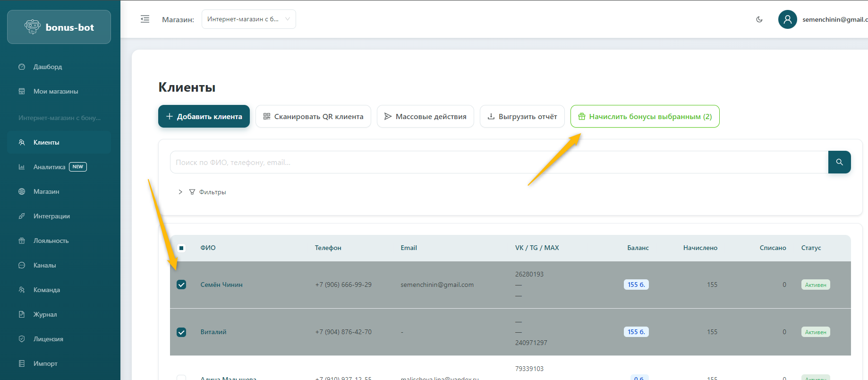
Task: Click Начислить бонусы выбранным button
Action: (645, 116)
